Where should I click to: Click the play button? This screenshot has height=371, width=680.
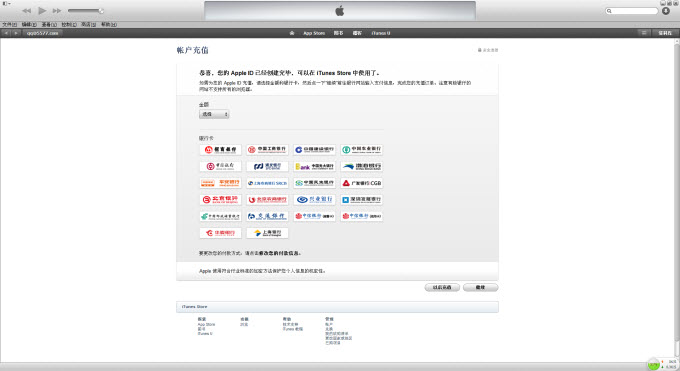point(42,10)
